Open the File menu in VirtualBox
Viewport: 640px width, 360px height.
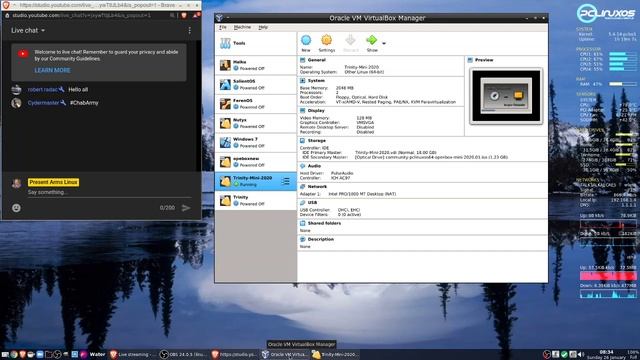coord(222,27)
